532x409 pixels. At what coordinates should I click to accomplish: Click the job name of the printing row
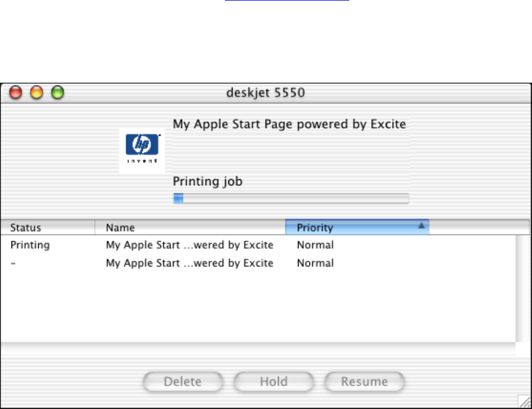[x=190, y=245]
